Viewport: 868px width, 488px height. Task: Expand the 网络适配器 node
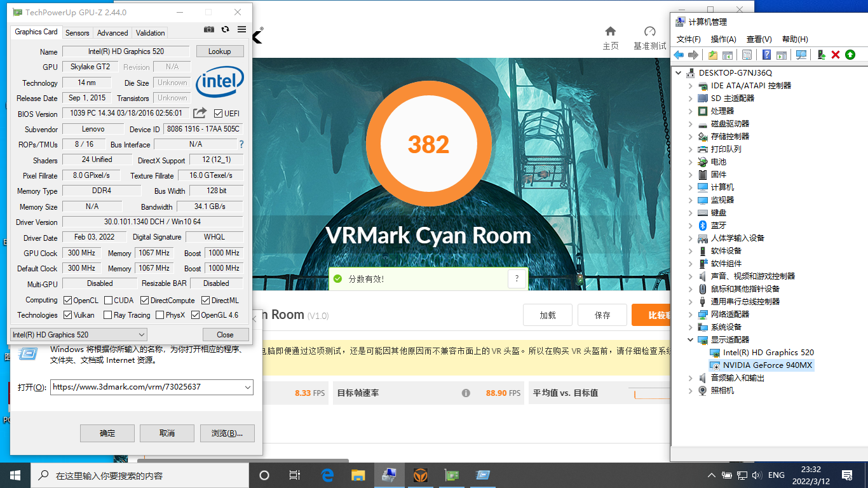point(691,314)
